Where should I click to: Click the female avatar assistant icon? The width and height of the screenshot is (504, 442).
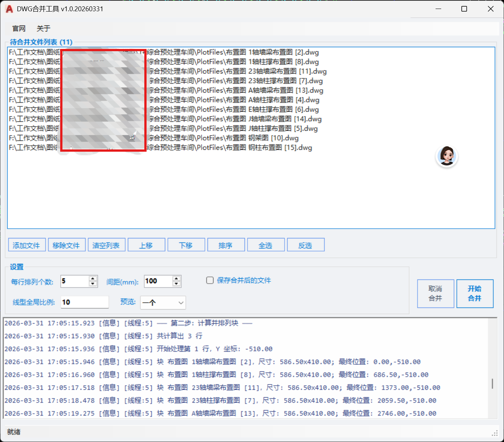[447, 156]
